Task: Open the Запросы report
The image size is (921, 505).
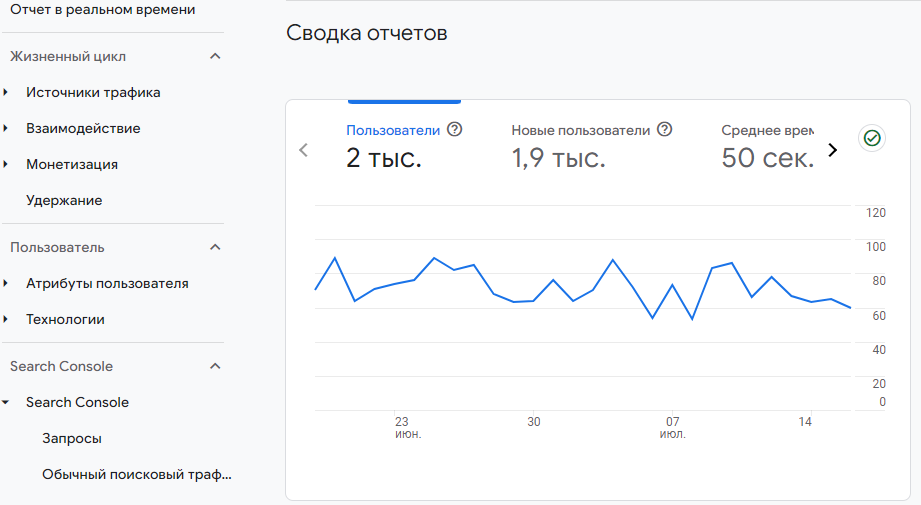Action: coord(72,439)
